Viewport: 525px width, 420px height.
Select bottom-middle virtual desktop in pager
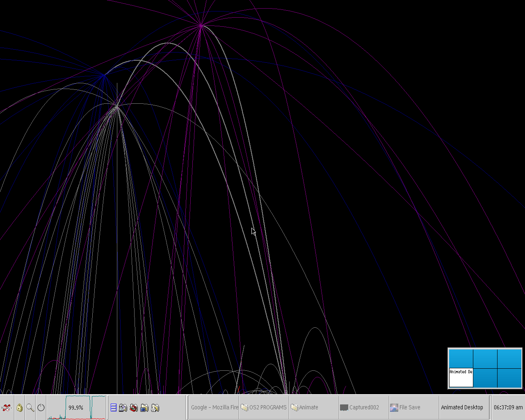coord(485,377)
